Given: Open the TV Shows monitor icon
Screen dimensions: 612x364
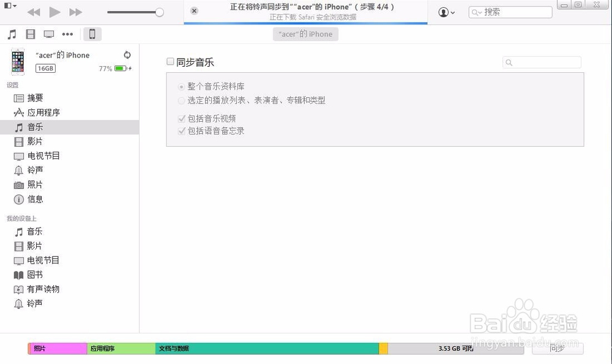Looking at the screenshot, I should 49,34.
